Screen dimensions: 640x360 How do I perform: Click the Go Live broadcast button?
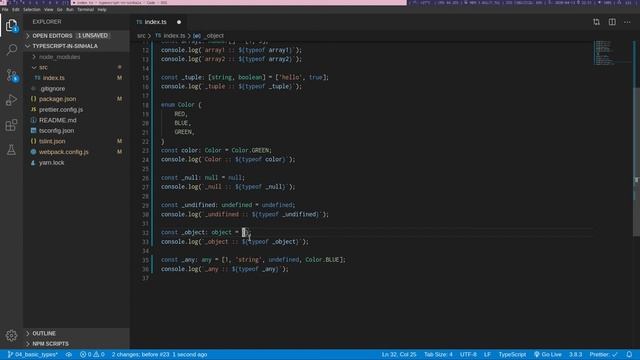[548, 354]
